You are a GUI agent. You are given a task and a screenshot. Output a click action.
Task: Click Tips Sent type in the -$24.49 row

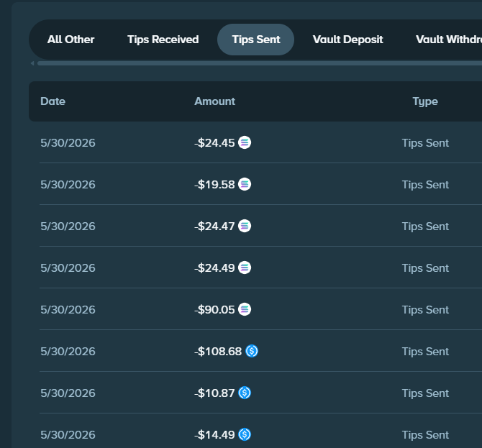(x=425, y=268)
